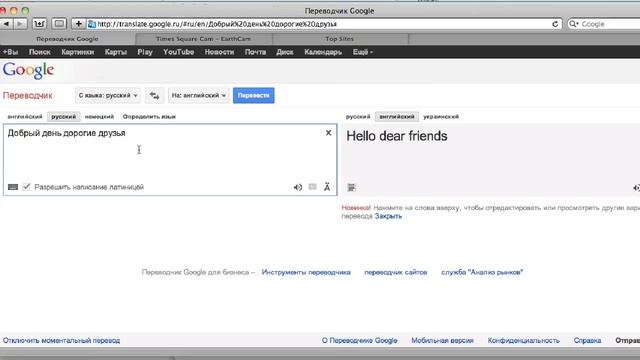The height and width of the screenshot is (360, 640).
Task: Select русский as source language
Action: [x=64, y=117]
